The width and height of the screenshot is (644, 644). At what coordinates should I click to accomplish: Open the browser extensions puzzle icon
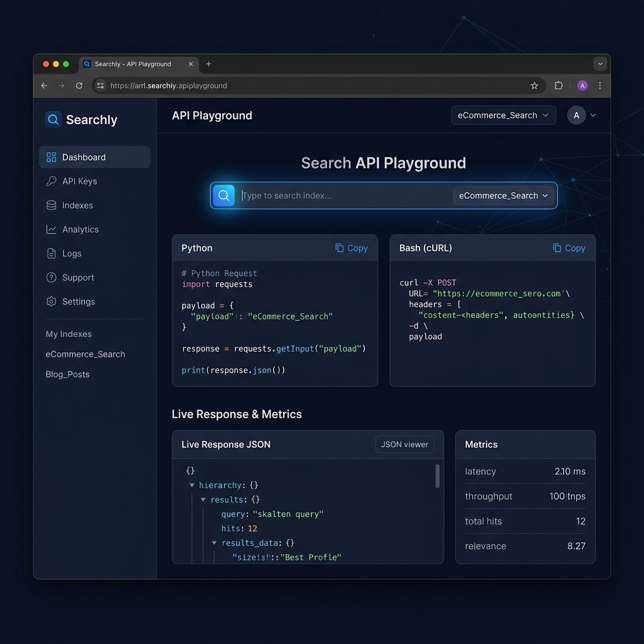[558, 86]
